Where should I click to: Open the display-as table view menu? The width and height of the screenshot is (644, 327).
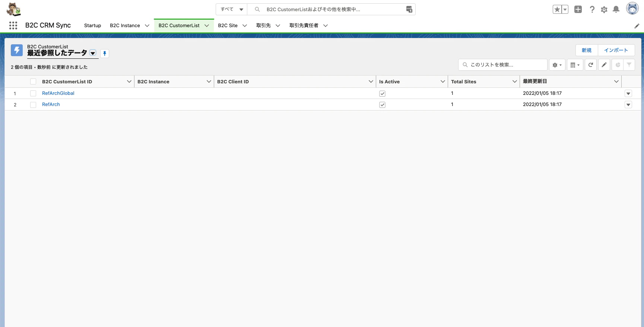575,65
